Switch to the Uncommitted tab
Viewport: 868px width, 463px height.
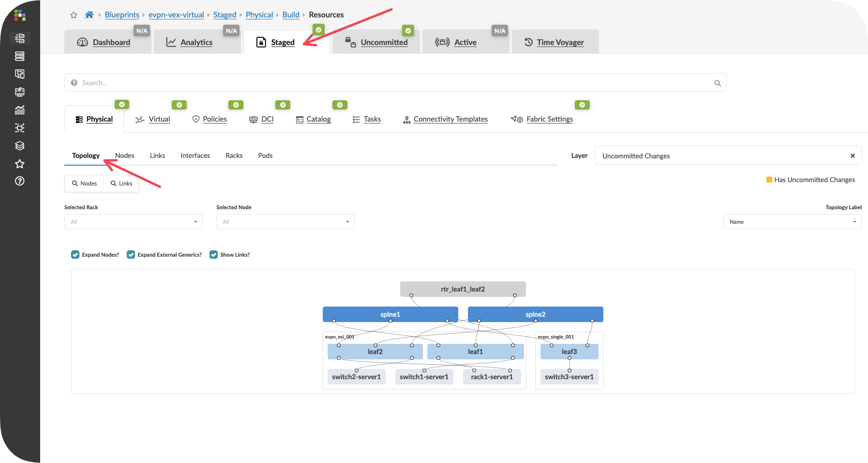click(x=384, y=43)
